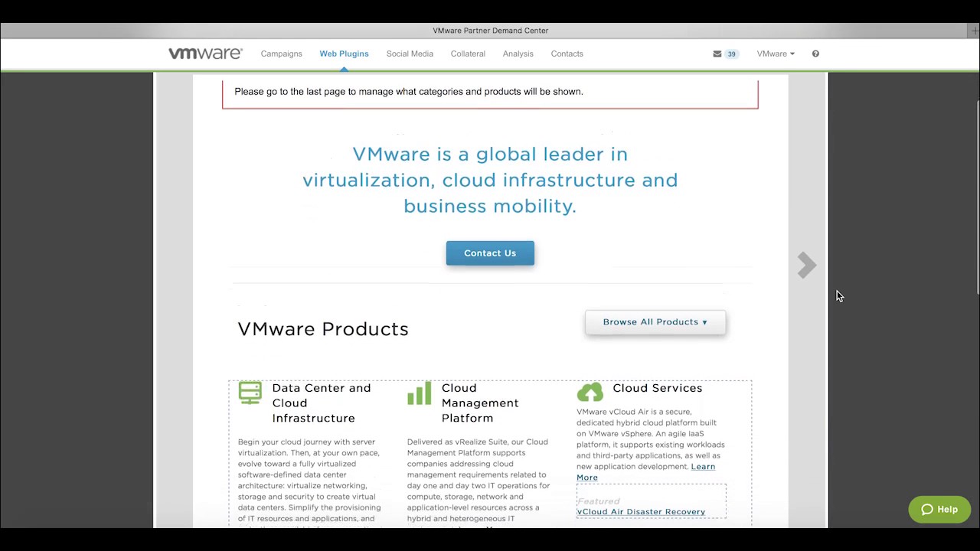Switch to the Campaigns tab

[x=281, y=54]
